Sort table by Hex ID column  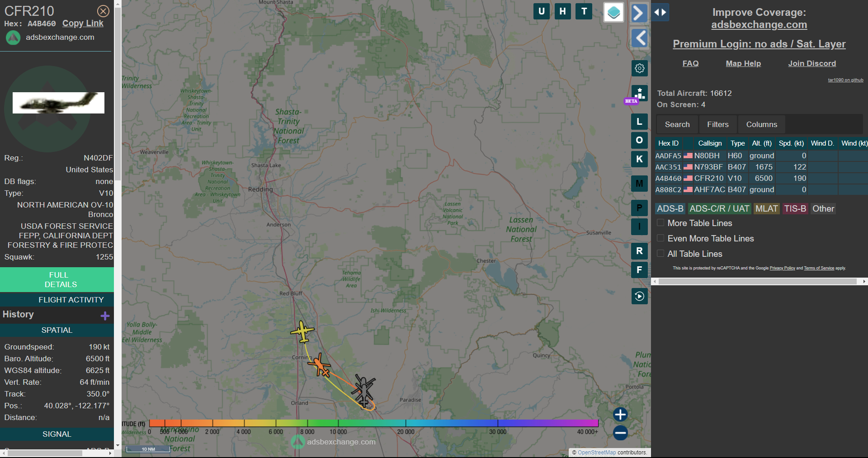[668, 143]
